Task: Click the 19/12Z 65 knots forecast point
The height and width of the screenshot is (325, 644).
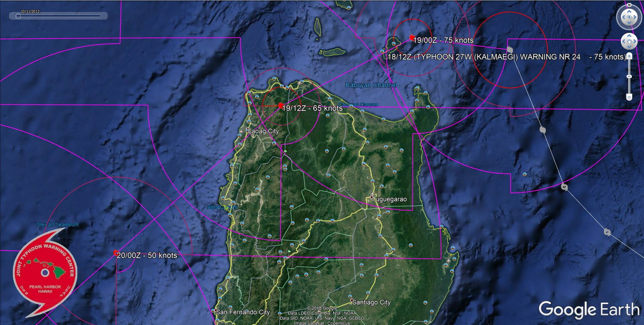Action: [x=281, y=106]
